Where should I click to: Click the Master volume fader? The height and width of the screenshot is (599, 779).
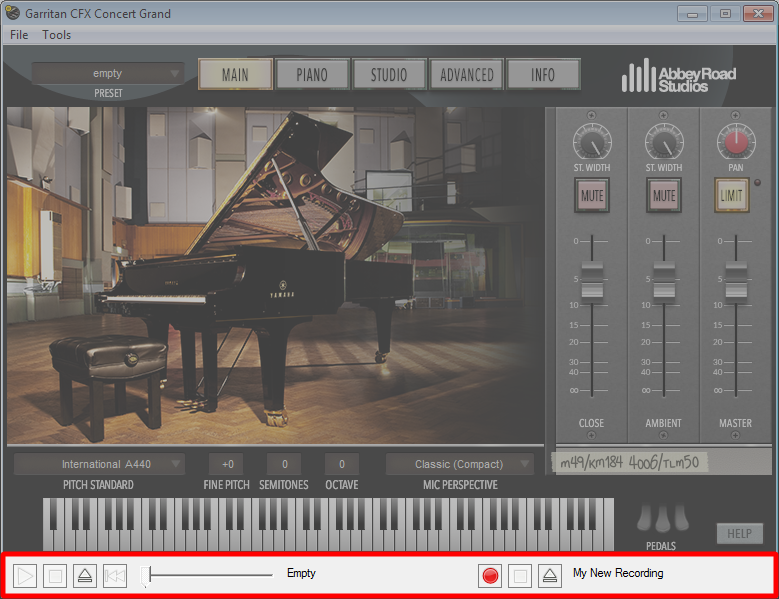(x=736, y=280)
